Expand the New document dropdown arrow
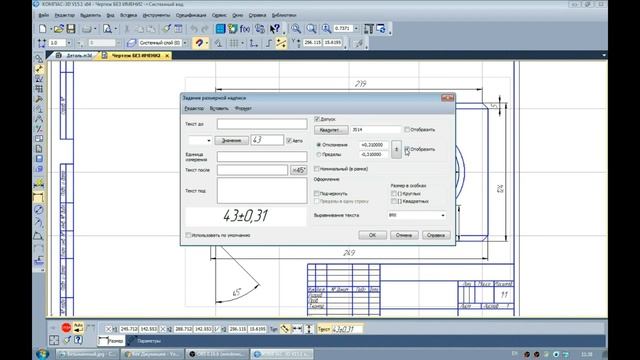 [51, 29]
